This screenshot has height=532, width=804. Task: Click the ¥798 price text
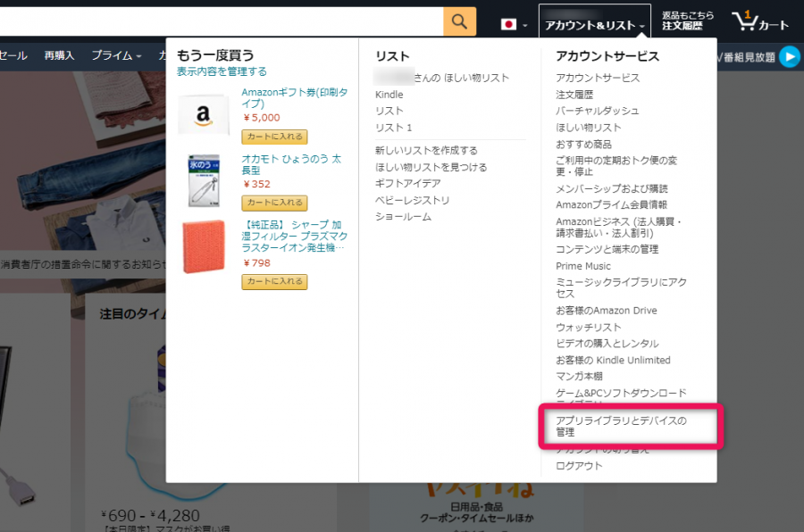click(x=256, y=263)
